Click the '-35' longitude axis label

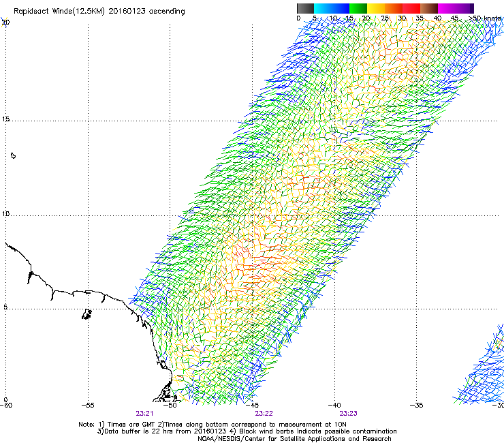pos(417,406)
